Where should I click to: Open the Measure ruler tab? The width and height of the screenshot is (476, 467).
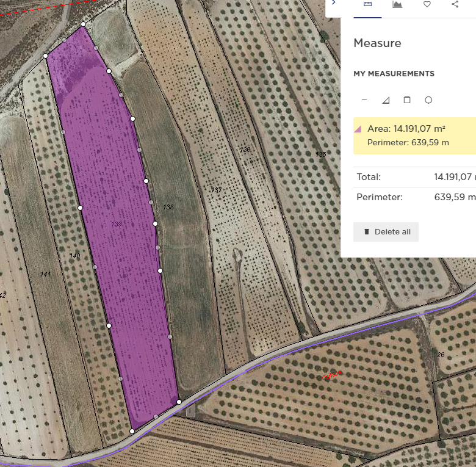tap(367, 4)
